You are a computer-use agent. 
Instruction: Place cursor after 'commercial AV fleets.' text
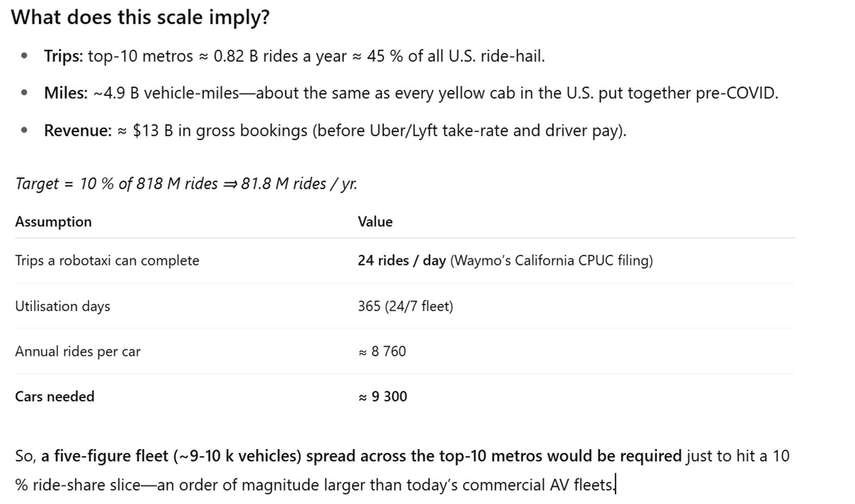pyautogui.click(x=613, y=485)
